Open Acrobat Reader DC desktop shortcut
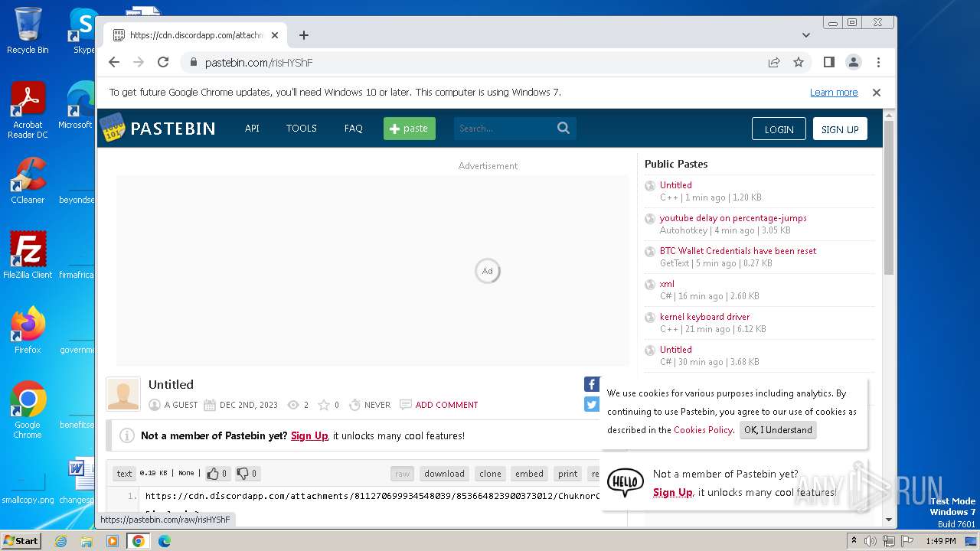Image resolution: width=980 pixels, height=551 pixels. (x=28, y=110)
